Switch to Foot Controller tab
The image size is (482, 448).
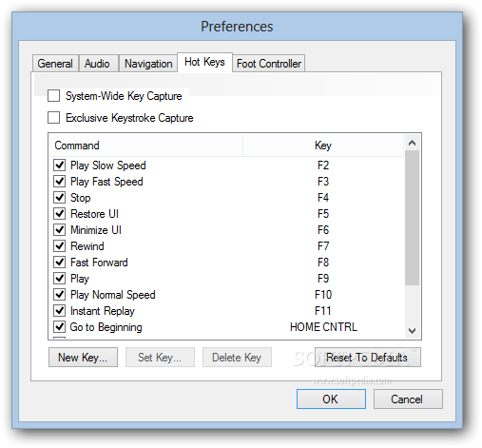269,64
